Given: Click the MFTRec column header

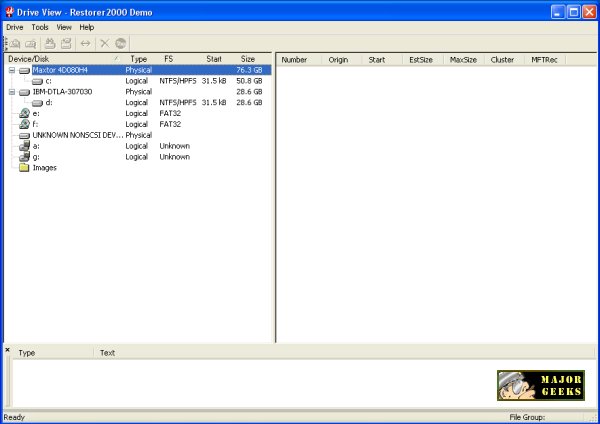Looking at the screenshot, I should [545, 60].
